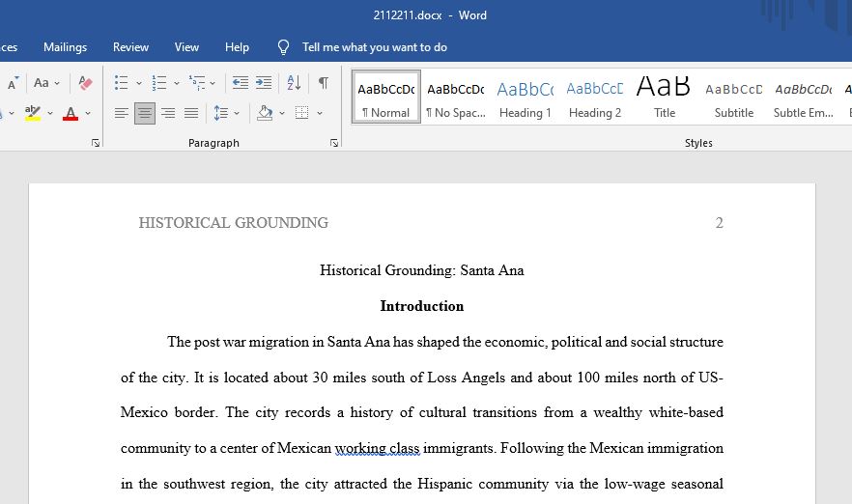
Task: Click title Historical Grounding: Santa Ana
Action: pos(421,270)
